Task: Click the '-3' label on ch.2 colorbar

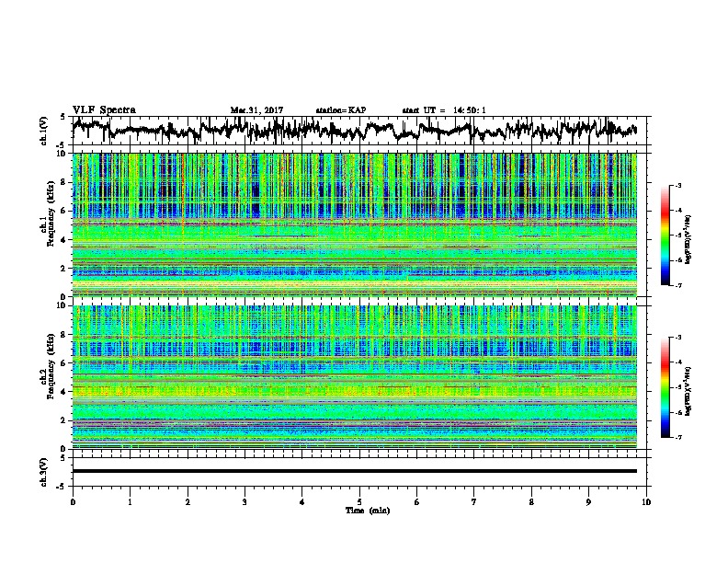Action: pyautogui.click(x=677, y=338)
